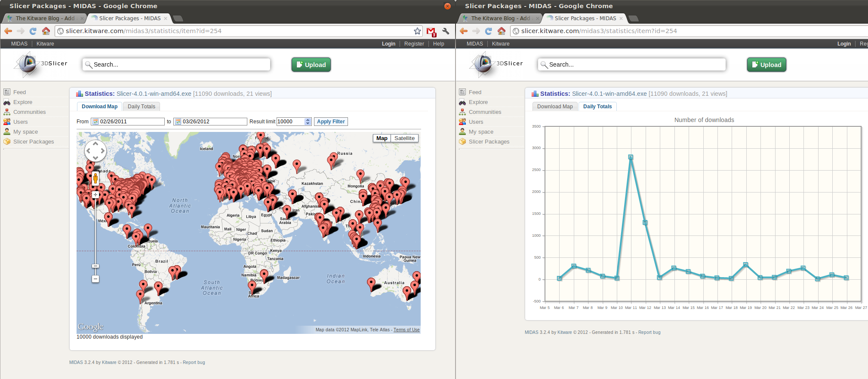Select Download Map tab in left window

99,107
